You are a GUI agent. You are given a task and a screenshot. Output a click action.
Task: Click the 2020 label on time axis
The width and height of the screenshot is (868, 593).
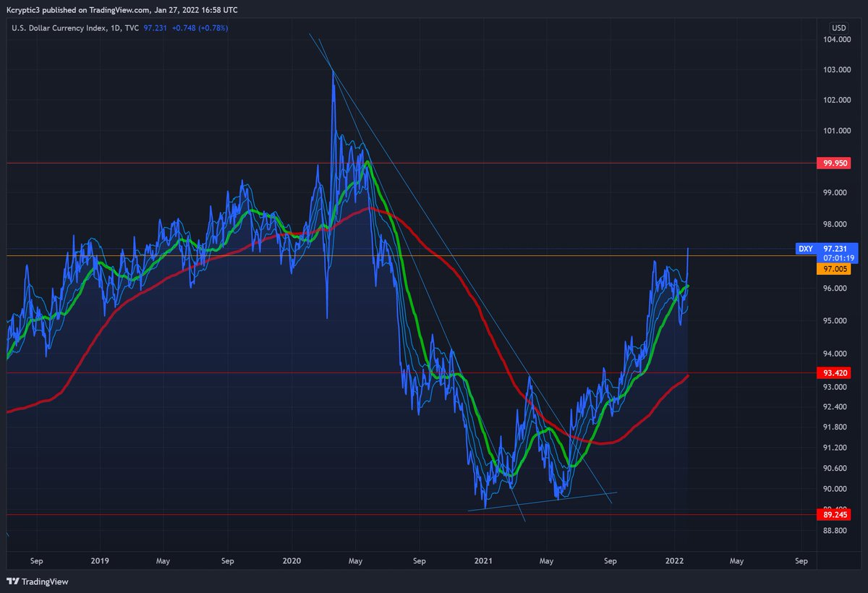292,560
